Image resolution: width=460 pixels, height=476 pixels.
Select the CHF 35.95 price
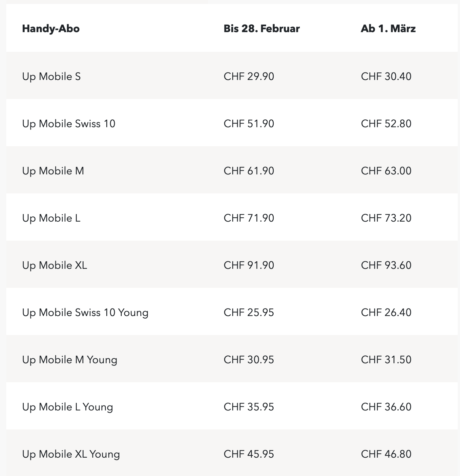(249, 407)
